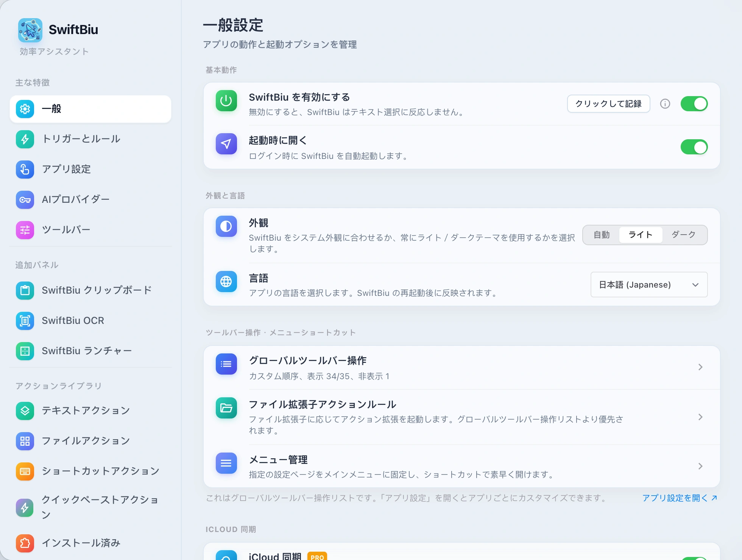
Task: Open アプリ設定 in the sidebar
Action: (x=90, y=170)
